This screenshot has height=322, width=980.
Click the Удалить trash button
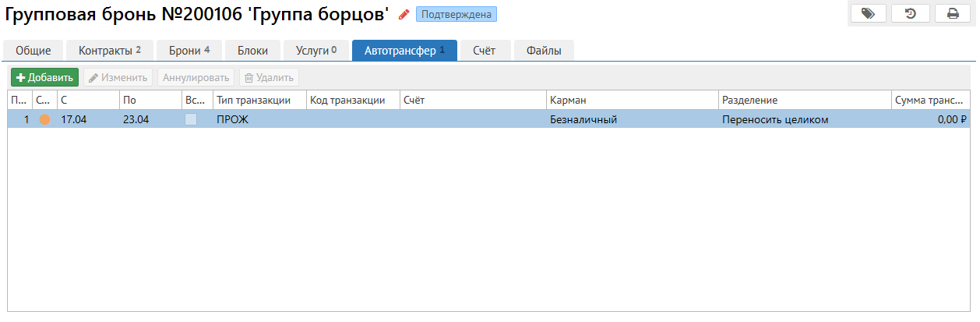pos(269,77)
